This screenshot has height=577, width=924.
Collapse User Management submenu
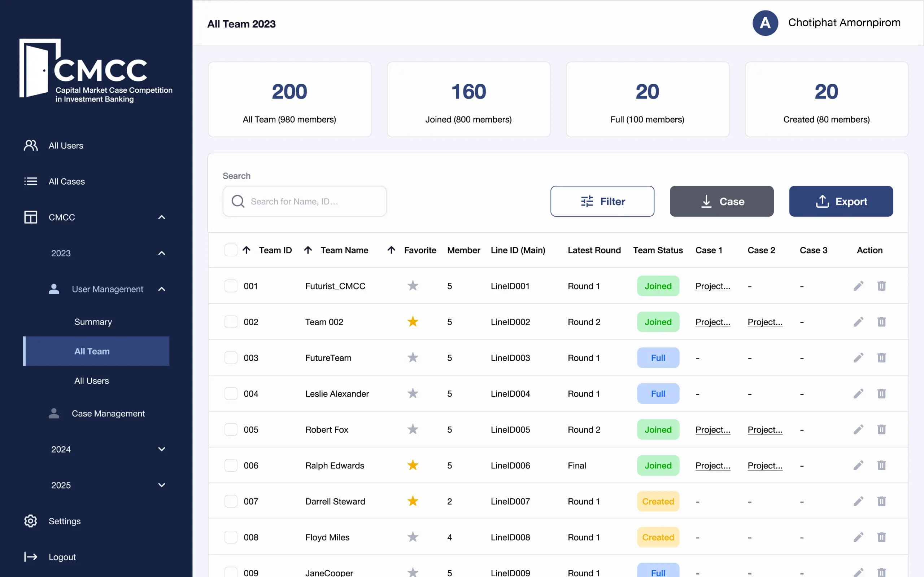click(x=161, y=289)
